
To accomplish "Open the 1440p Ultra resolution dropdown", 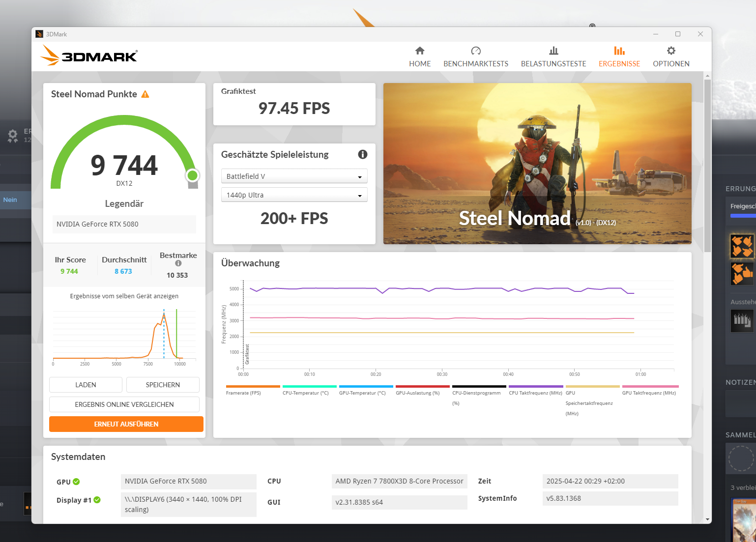I will 294,195.
